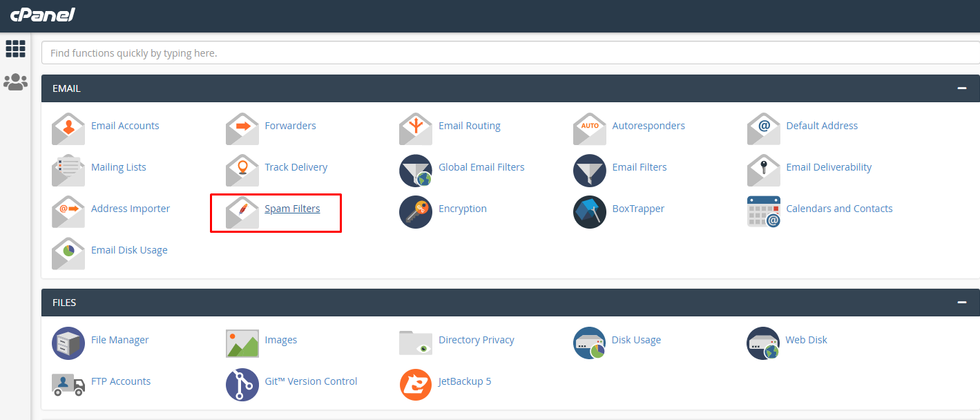980x420 pixels.
Task: Click the Encryption key icon
Action: (416, 211)
